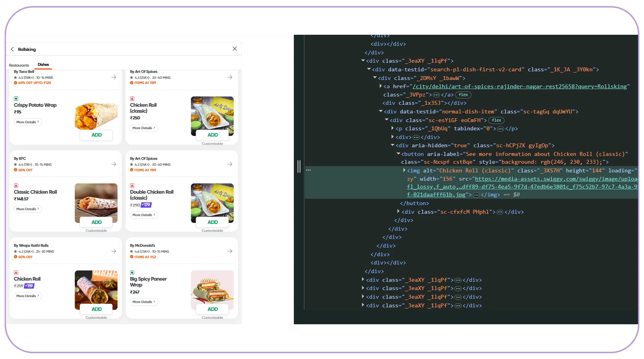Click the Chicken Roll ₹119 discounted price tag
Screen dimensions: 644x359
click(x=29, y=286)
